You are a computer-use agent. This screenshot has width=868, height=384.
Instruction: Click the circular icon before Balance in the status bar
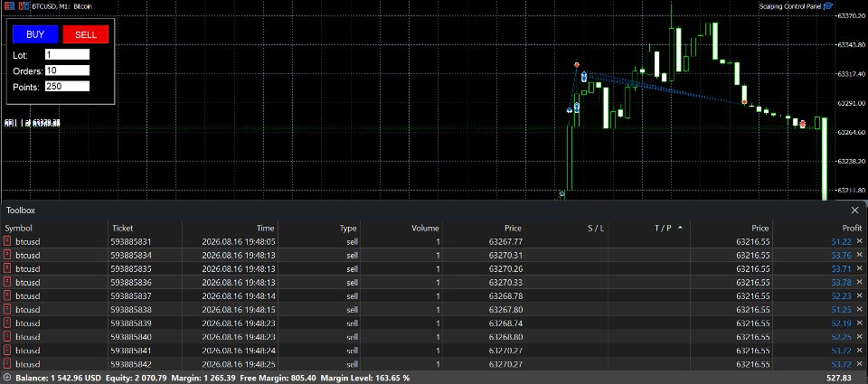(7, 378)
